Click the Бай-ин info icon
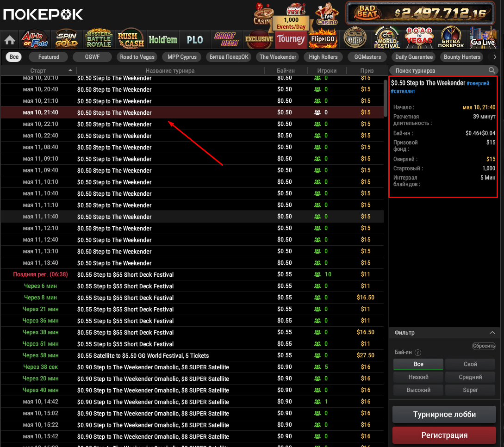 418,353
